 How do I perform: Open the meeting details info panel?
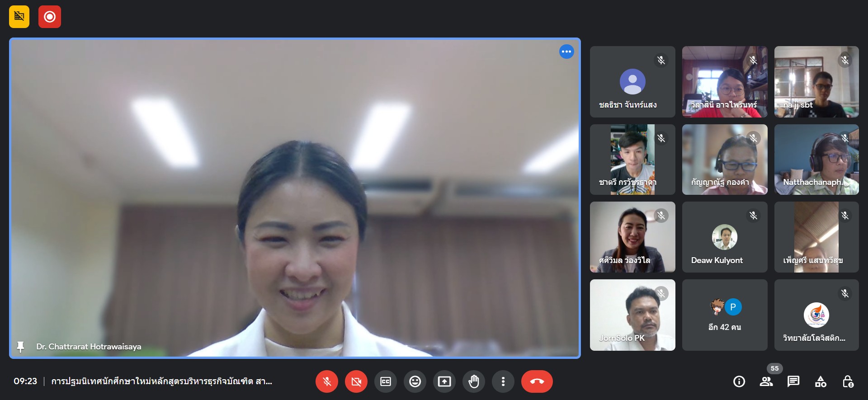pos(739,381)
